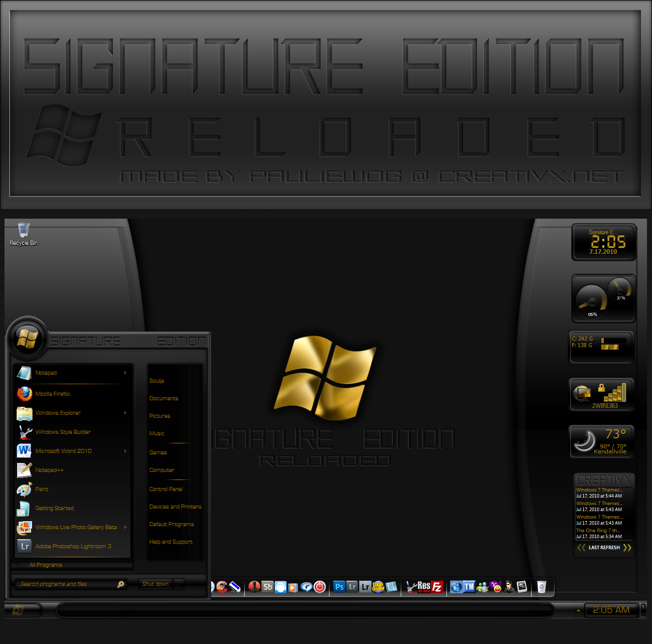Expand the Notepad jump list arrow
The height and width of the screenshot is (644, 652).
coord(125,373)
